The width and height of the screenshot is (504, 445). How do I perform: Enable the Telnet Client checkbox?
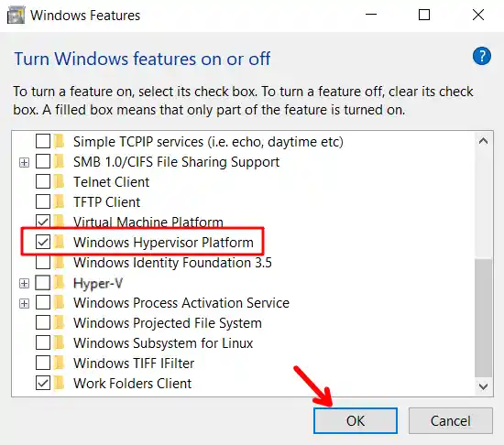tap(43, 181)
